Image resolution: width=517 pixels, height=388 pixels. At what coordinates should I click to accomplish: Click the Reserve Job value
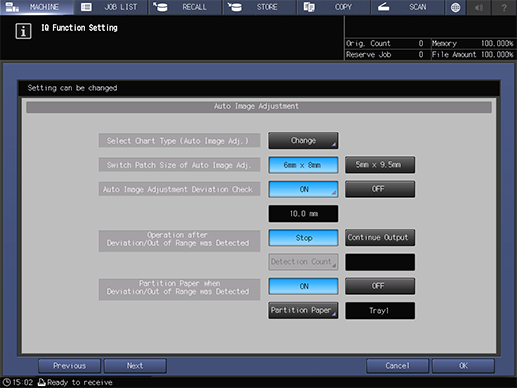[421, 55]
